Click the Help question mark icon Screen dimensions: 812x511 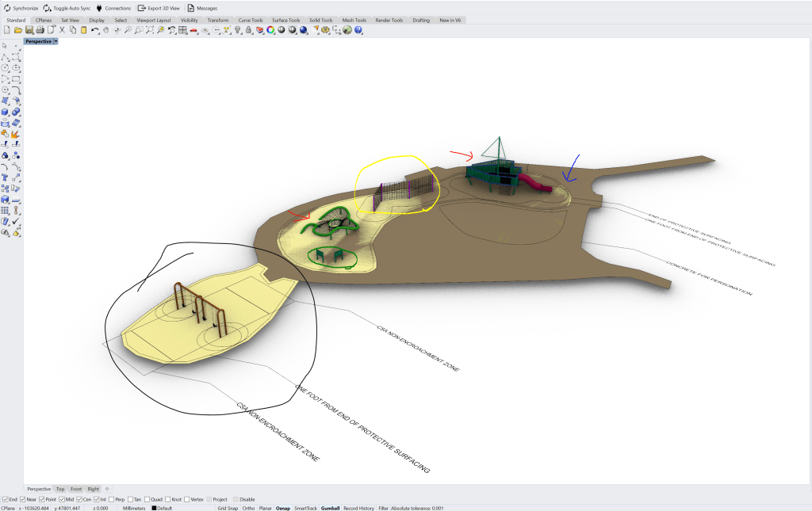tap(358, 30)
